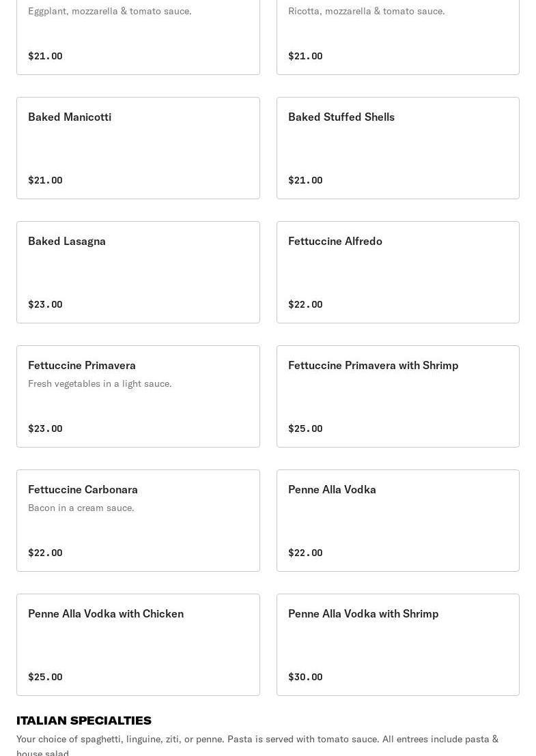The image size is (536, 756).
Task: Click the Fettuccine Alfredo $22.00 price
Action: pos(305,304)
